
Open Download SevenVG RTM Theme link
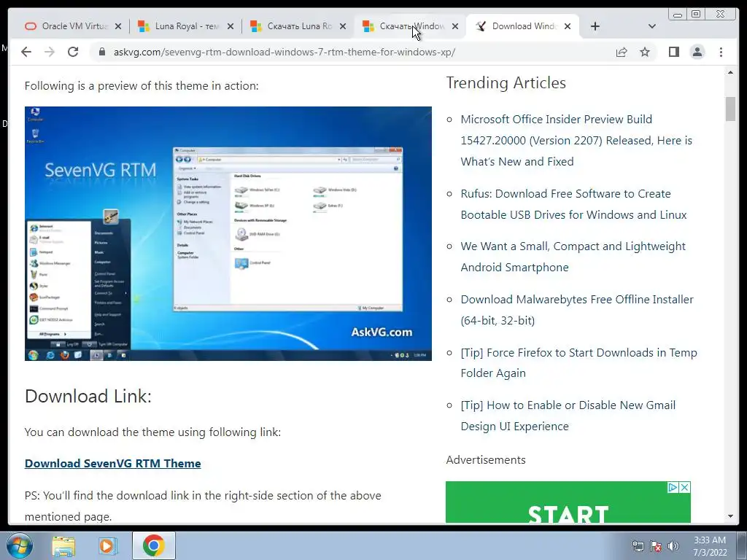113,463
